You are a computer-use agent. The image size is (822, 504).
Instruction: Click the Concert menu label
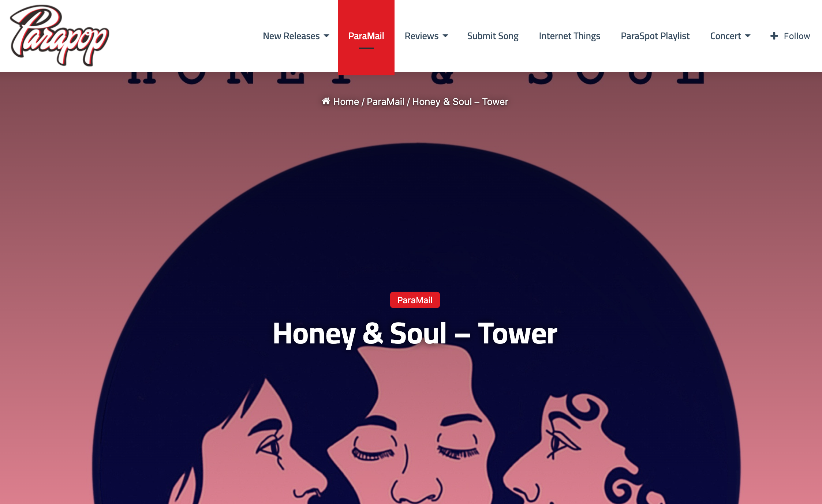(x=725, y=36)
